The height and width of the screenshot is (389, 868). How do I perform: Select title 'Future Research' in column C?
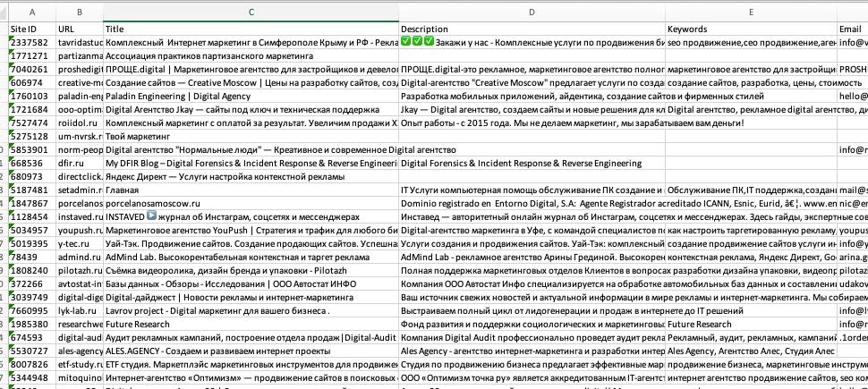[x=251, y=325]
